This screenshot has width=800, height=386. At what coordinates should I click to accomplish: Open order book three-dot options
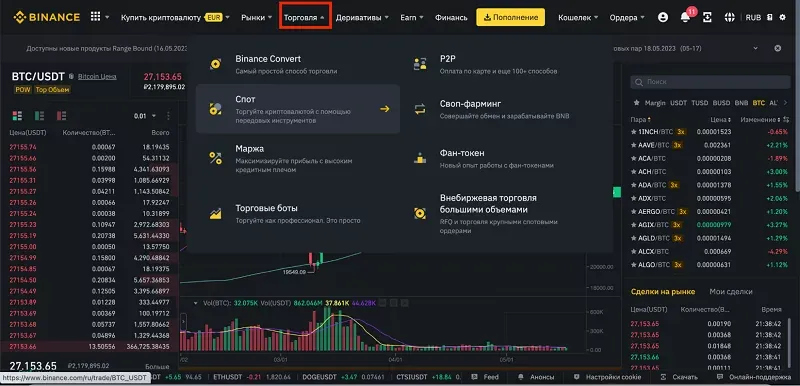[x=169, y=116]
